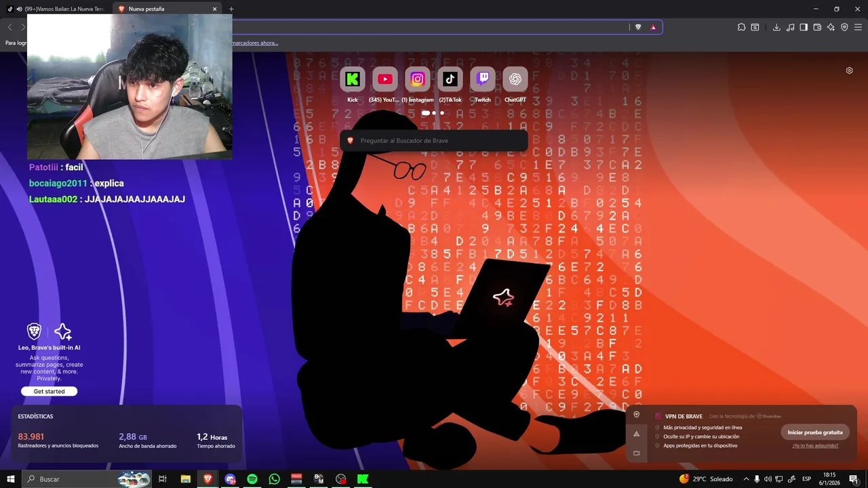Click the Preguntar al Buscador de Brave field
868x488 pixels.
pyautogui.click(x=434, y=140)
